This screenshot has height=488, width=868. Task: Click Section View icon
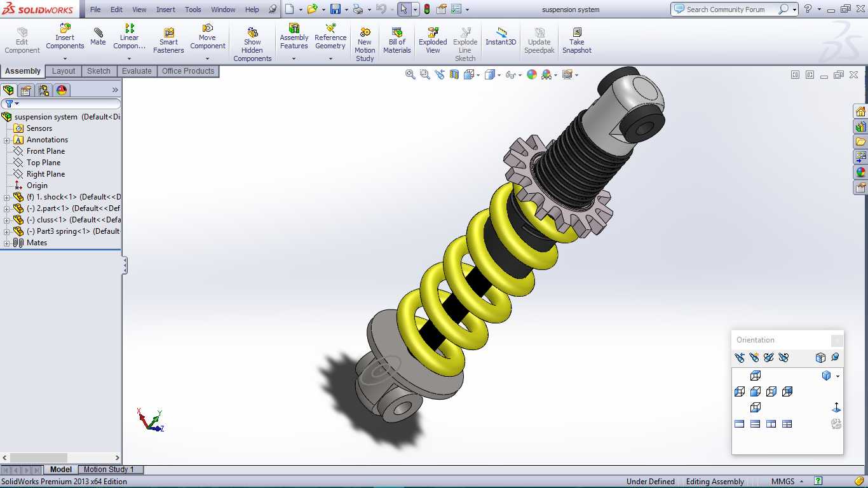(x=454, y=74)
